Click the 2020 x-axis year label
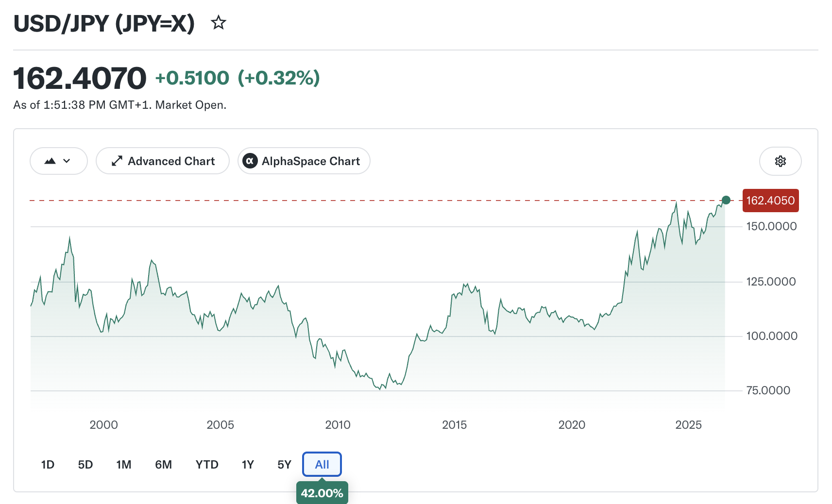832x504 pixels. point(572,425)
